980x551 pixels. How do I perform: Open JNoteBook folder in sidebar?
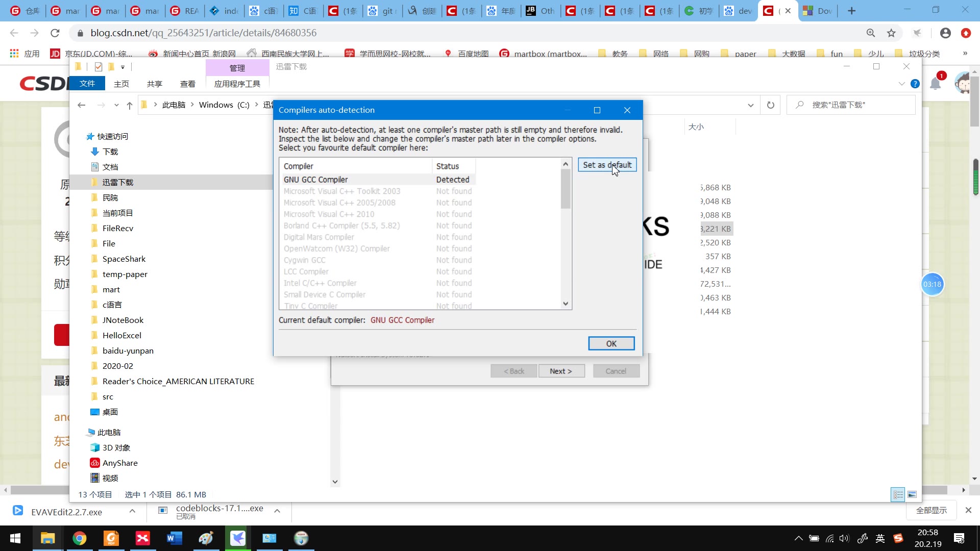click(117, 320)
